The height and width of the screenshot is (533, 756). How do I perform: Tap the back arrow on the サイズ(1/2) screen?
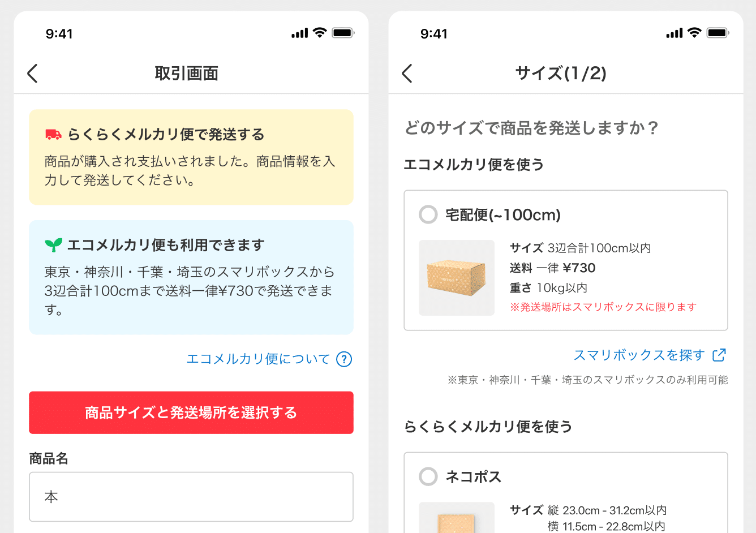coord(407,74)
